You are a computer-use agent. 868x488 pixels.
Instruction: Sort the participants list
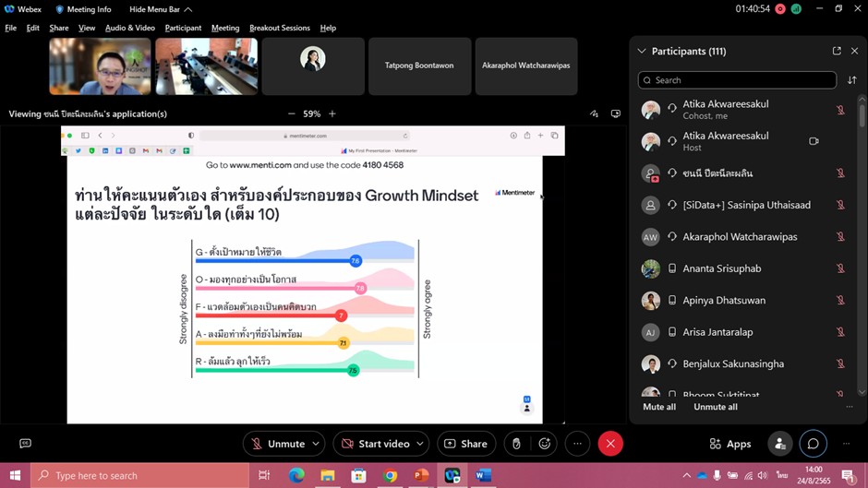[x=851, y=80]
